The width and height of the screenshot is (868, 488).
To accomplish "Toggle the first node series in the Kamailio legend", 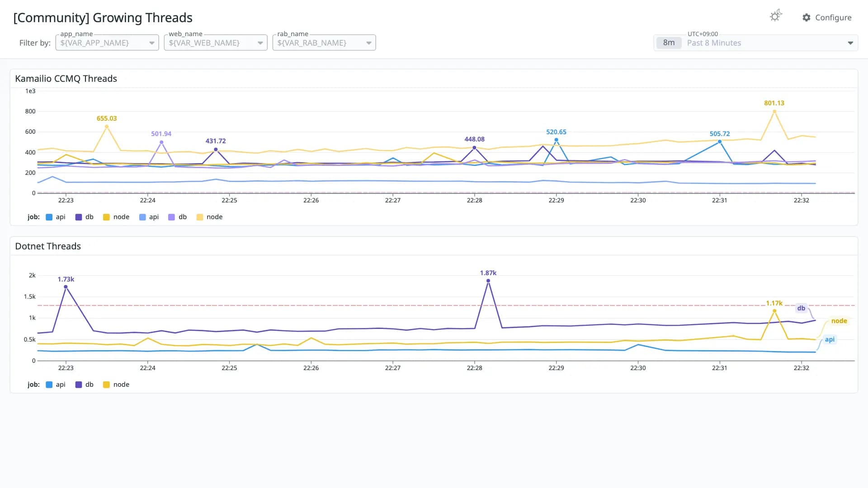I will (116, 217).
